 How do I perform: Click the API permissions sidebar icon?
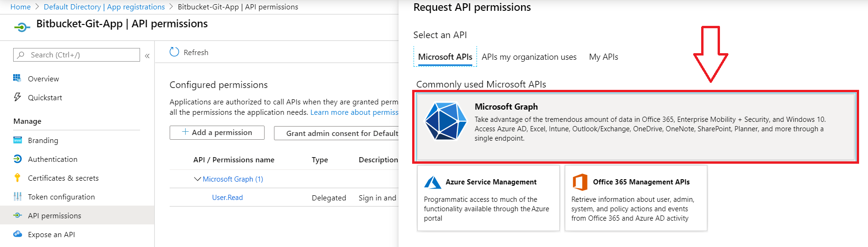tap(17, 215)
